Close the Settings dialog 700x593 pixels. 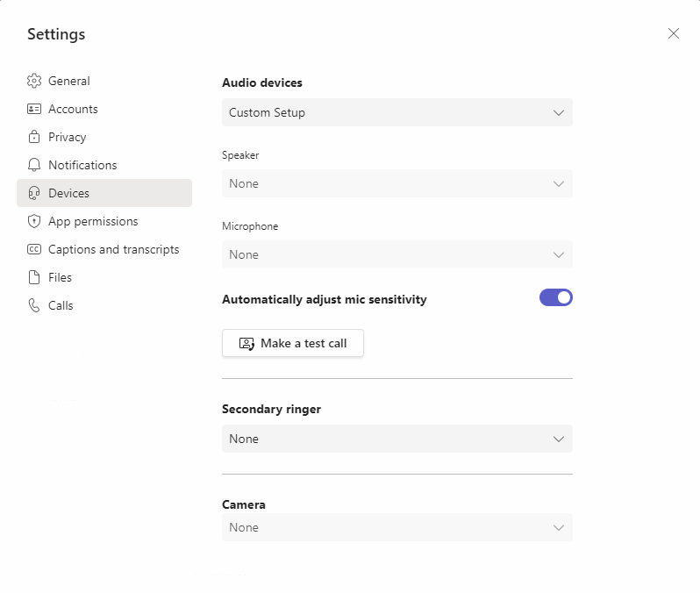click(x=673, y=33)
